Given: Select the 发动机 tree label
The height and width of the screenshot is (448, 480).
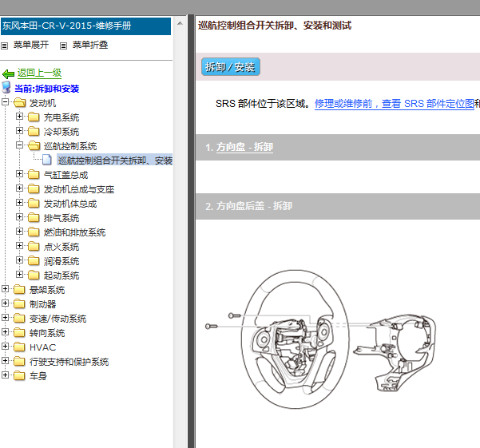Looking at the screenshot, I should tap(42, 103).
